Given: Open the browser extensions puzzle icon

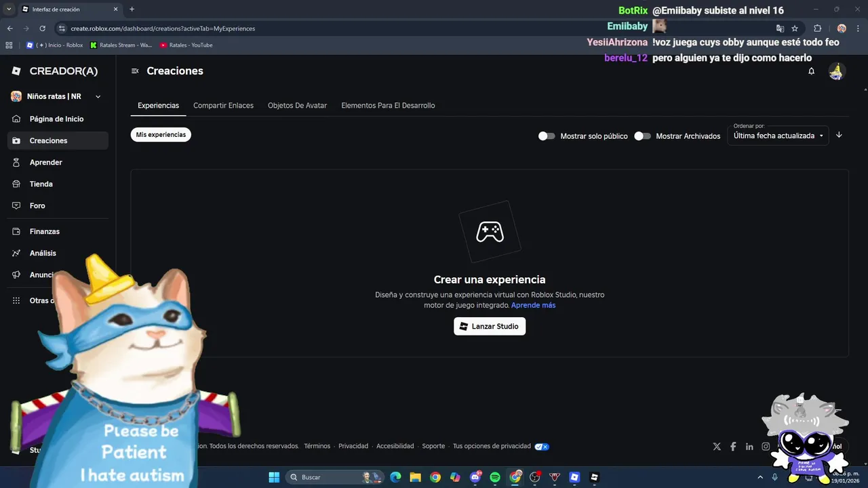Looking at the screenshot, I should [817, 28].
